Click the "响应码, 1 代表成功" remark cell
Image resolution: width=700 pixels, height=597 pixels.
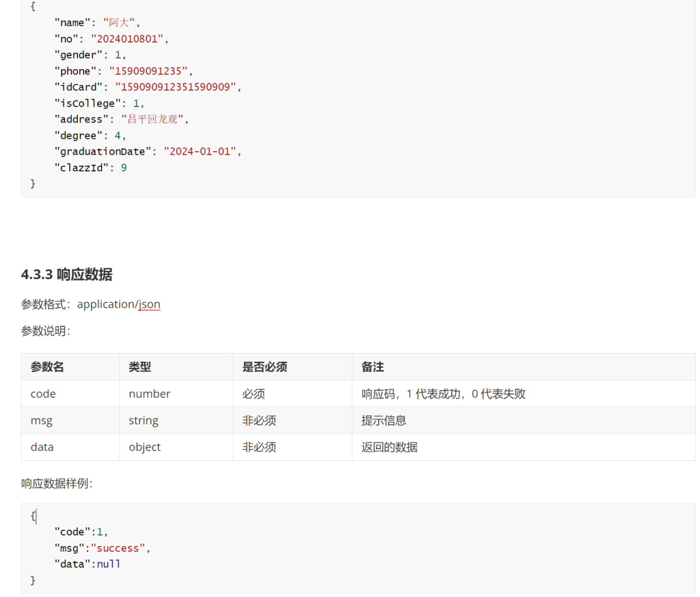[x=443, y=394]
